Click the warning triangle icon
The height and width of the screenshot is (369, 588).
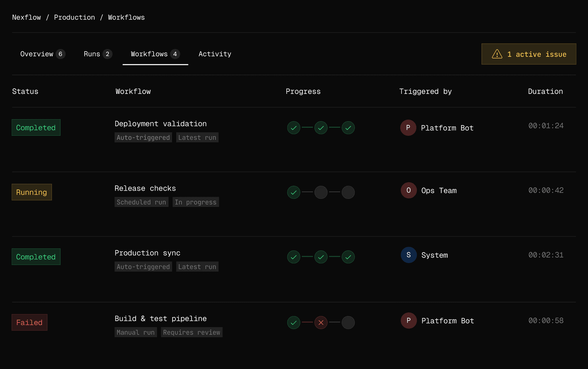(x=497, y=54)
